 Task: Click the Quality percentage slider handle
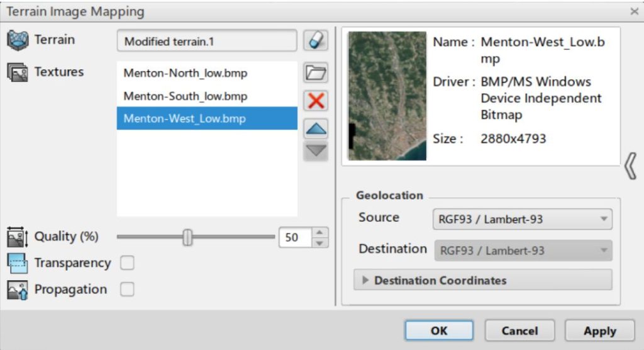click(187, 237)
